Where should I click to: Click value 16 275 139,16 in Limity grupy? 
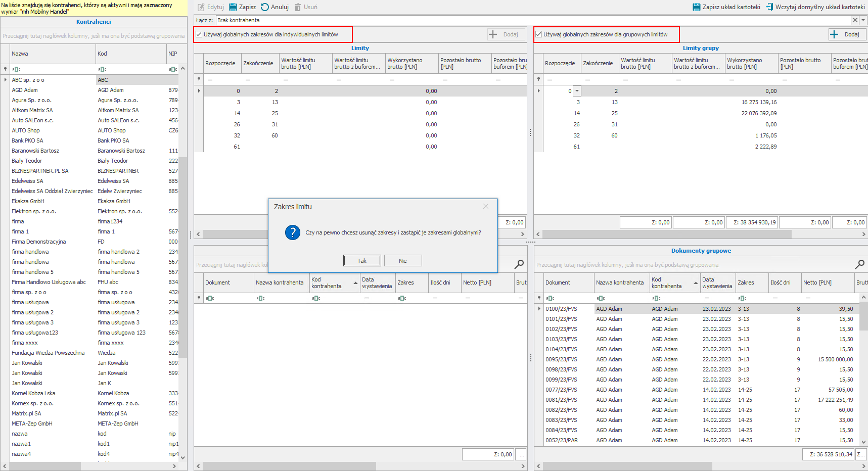759,102
